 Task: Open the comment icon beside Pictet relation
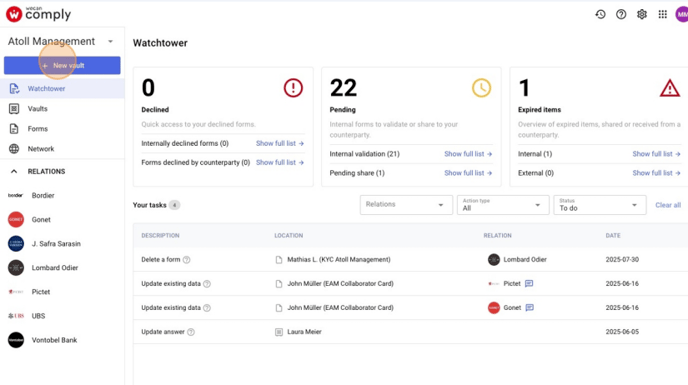529,284
